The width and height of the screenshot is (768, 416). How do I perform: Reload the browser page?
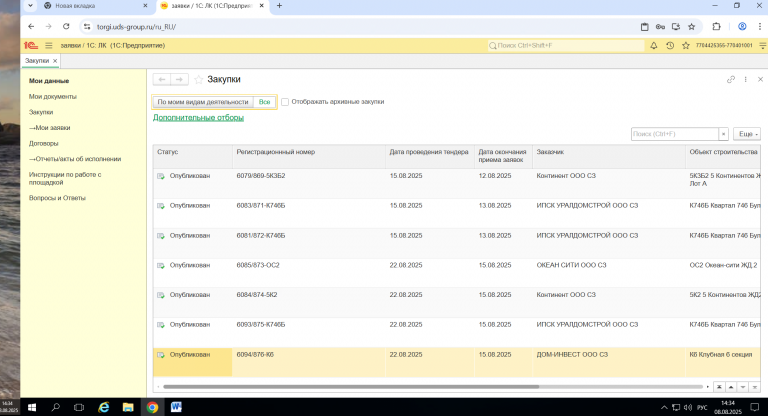[66, 26]
